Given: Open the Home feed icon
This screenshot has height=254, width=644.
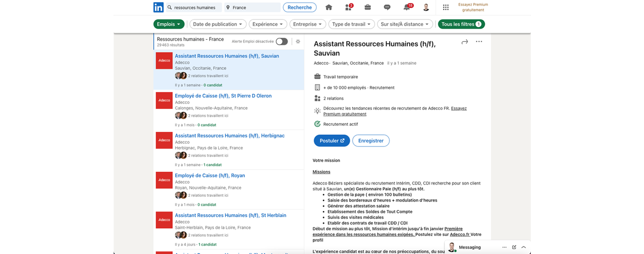Looking at the screenshot, I should (329, 7).
